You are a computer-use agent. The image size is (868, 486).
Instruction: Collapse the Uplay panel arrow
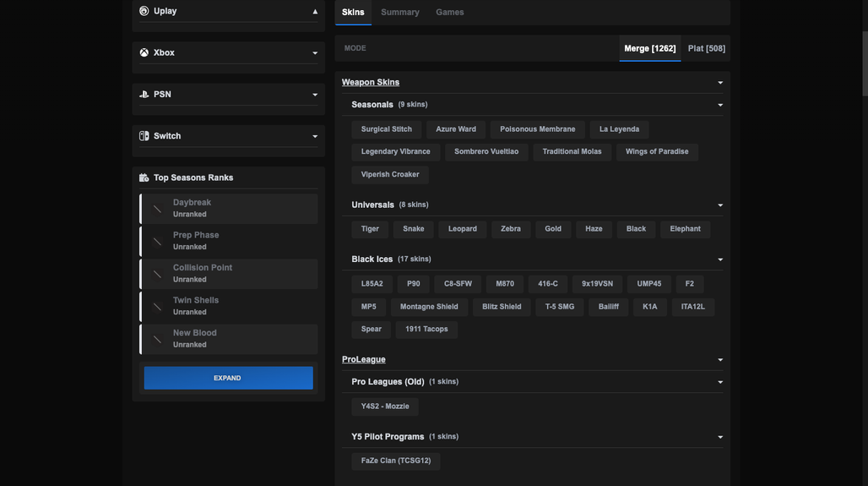click(315, 11)
